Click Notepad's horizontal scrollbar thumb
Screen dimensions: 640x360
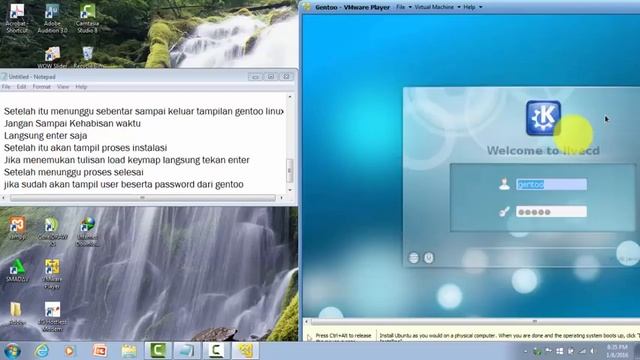coord(142,198)
